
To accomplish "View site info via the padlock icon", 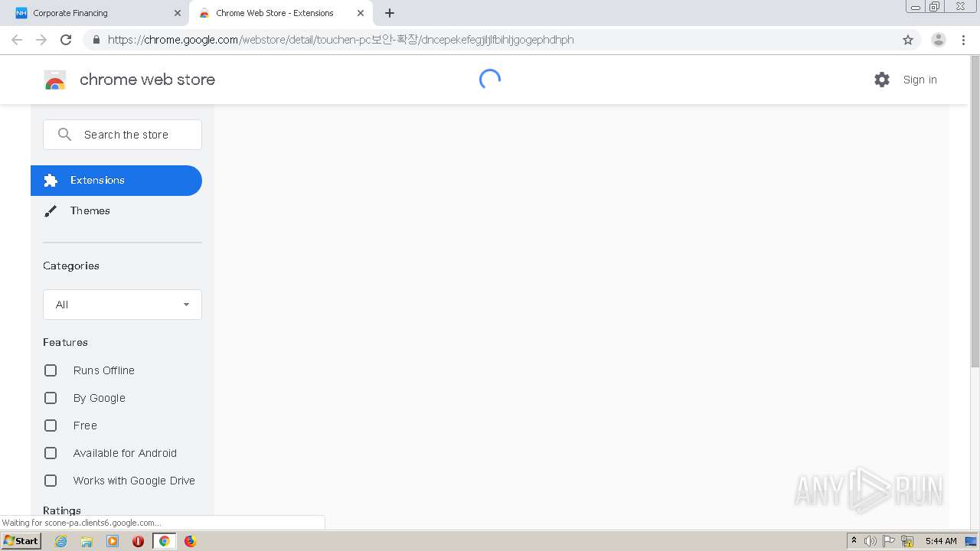I will (x=96, y=40).
